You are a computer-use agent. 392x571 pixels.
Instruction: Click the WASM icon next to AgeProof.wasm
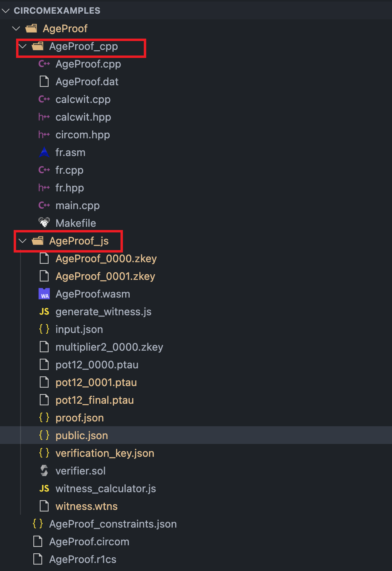(44, 294)
